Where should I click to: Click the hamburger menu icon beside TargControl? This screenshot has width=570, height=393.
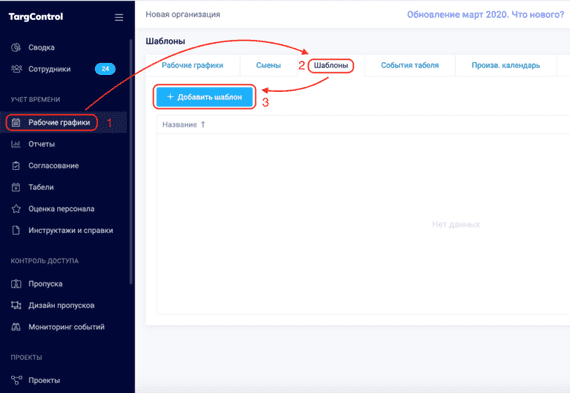tap(119, 17)
